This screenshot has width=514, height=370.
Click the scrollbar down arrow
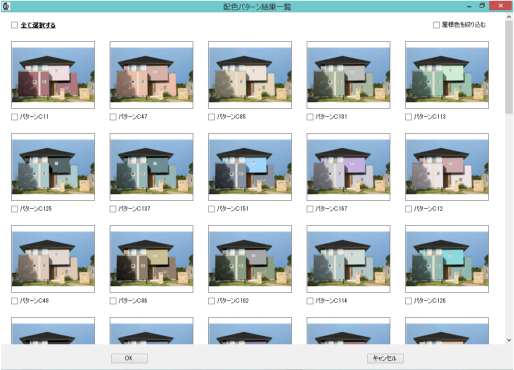point(509,340)
